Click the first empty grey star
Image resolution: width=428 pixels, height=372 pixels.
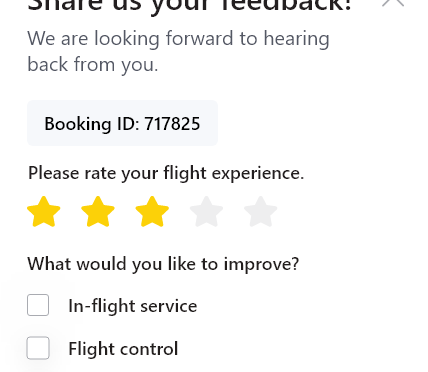point(206,212)
